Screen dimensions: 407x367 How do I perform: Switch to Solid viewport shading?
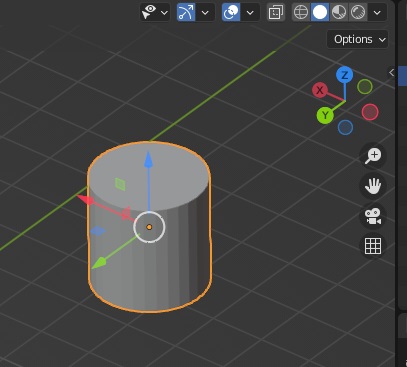click(x=320, y=12)
